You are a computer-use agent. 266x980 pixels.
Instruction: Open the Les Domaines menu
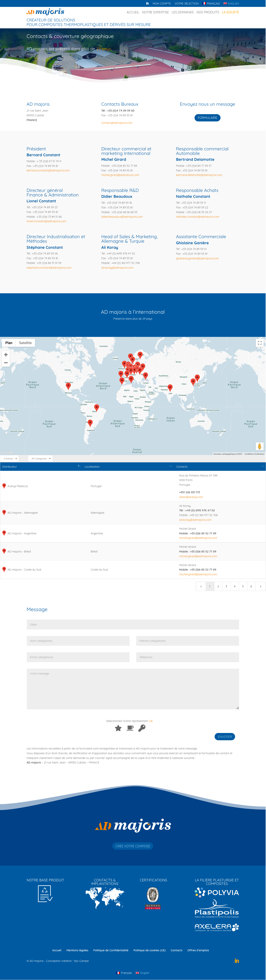(183, 12)
